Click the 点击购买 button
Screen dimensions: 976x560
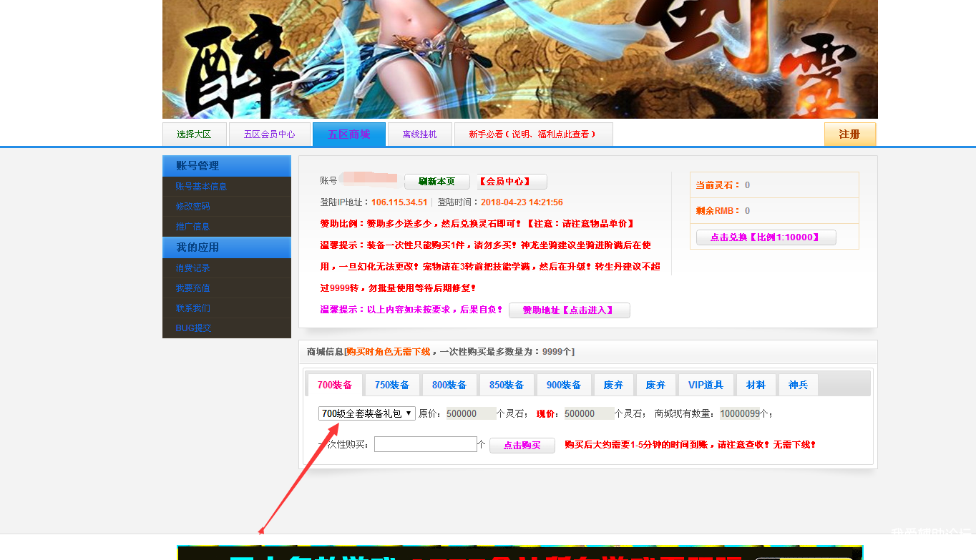tap(522, 446)
